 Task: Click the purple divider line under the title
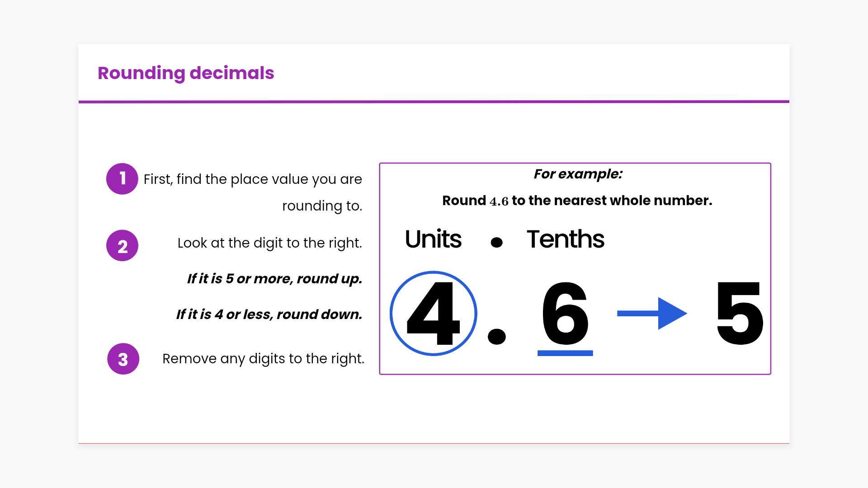434,102
